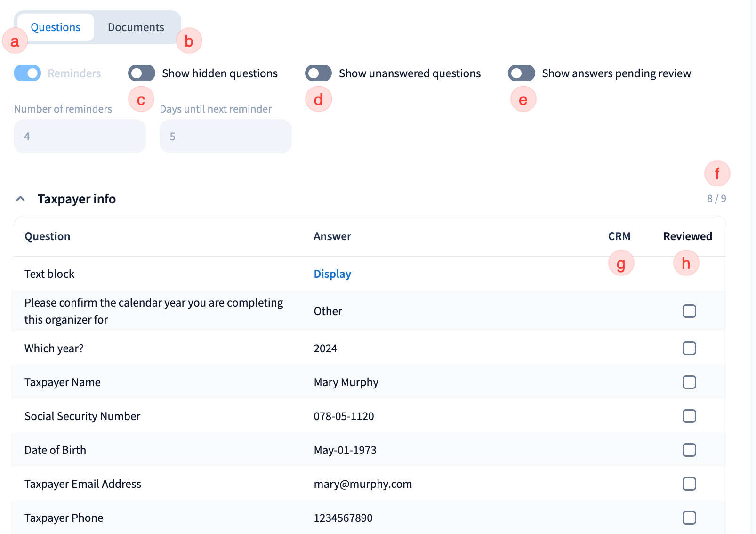This screenshot has width=756, height=534.
Task: Collapse the Taxpayer info section
Action: pos(21,199)
